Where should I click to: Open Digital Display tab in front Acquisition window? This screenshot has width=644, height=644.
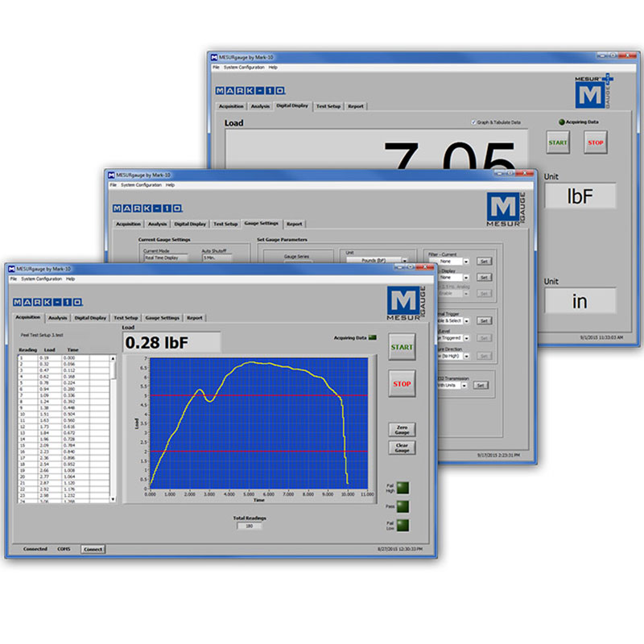(x=90, y=318)
